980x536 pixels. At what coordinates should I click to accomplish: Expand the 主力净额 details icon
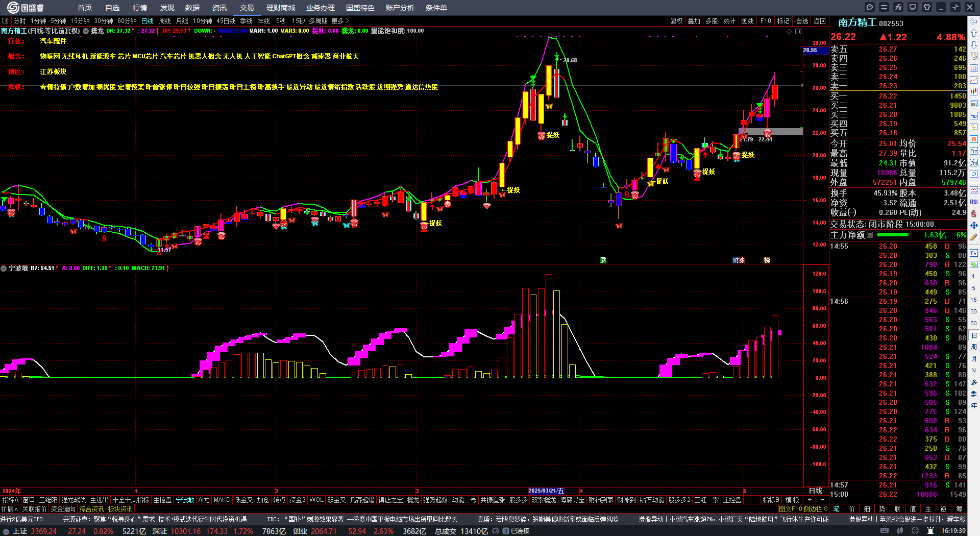coord(870,235)
